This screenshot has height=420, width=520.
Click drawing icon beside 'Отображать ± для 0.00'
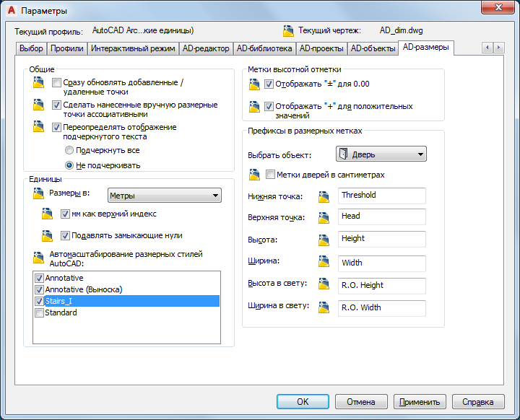[x=254, y=84]
